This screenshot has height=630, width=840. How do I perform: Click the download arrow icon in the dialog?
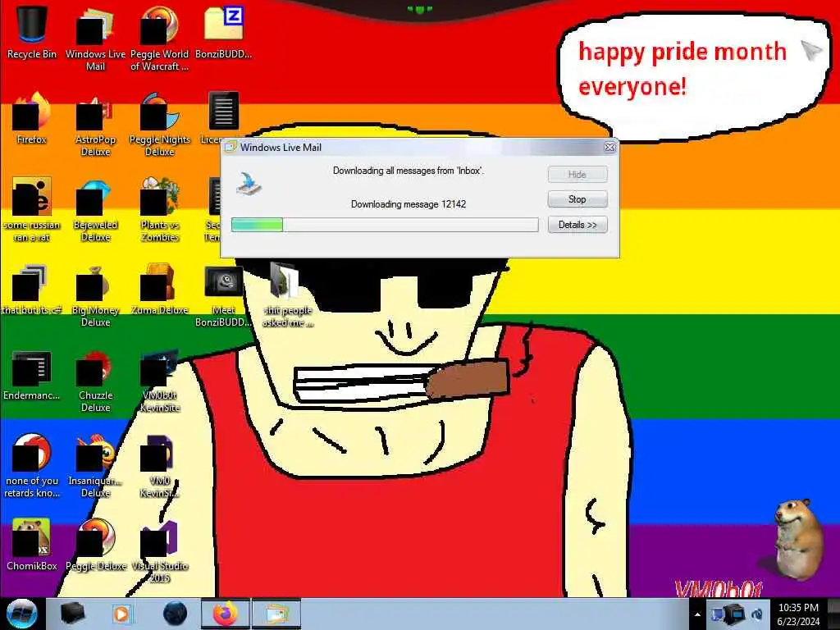[249, 184]
